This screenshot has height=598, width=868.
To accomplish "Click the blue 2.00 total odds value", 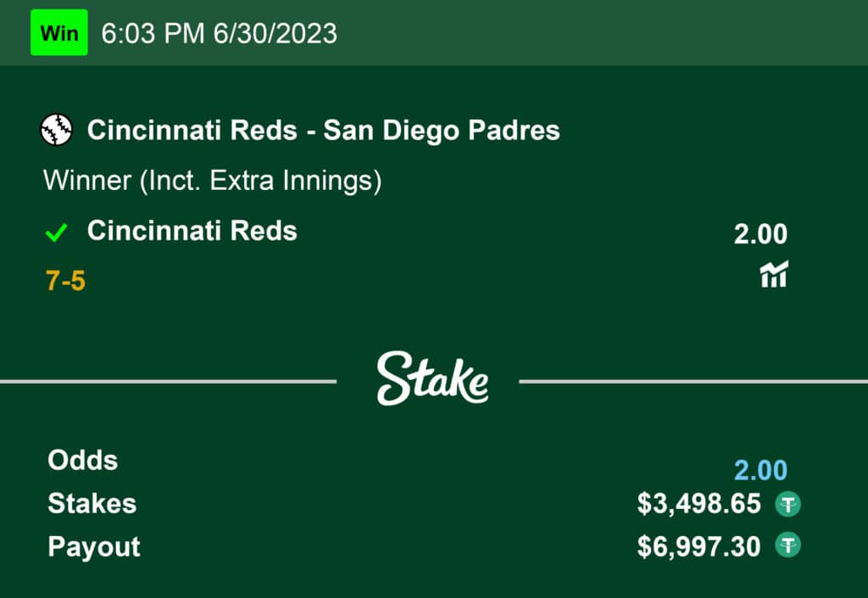I will (x=760, y=470).
